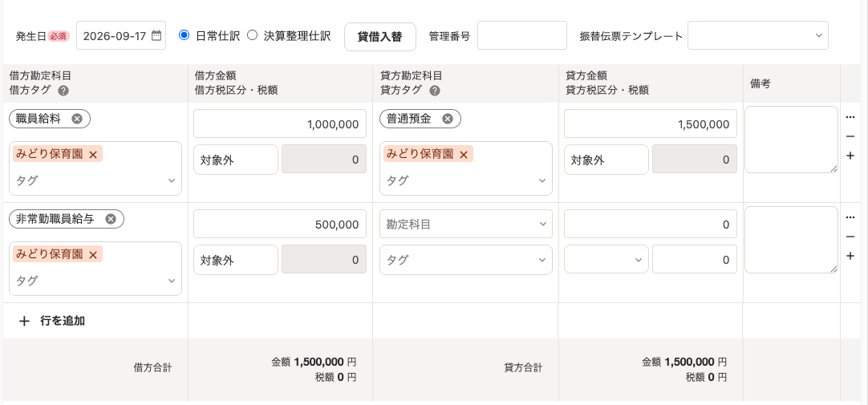
Task: Click the 必須 badge beside 発生日
Action: (x=59, y=36)
